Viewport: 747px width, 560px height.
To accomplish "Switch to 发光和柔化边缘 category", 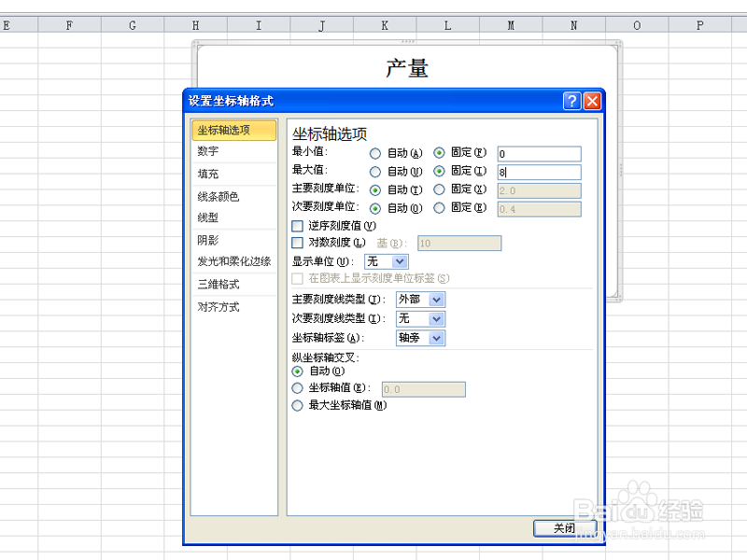I will click(234, 261).
